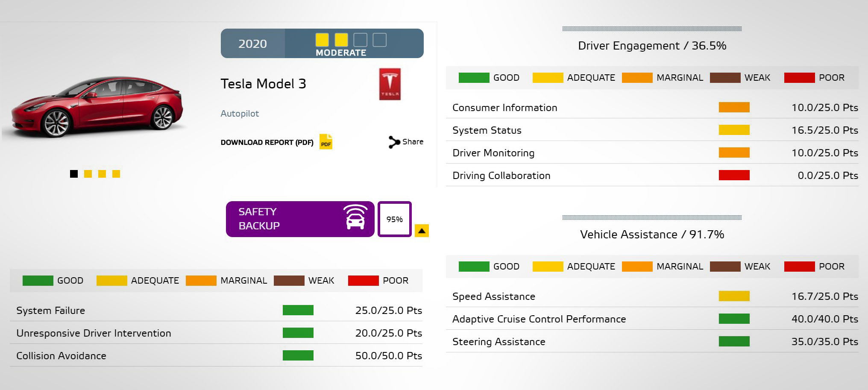Image resolution: width=868 pixels, height=390 pixels.
Task: Expand the Driver Engagement section header
Action: (x=652, y=46)
